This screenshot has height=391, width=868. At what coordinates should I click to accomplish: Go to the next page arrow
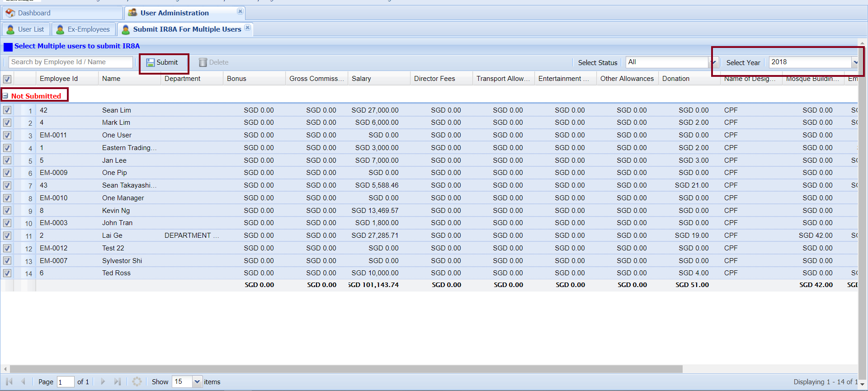[x=103, y=382]
